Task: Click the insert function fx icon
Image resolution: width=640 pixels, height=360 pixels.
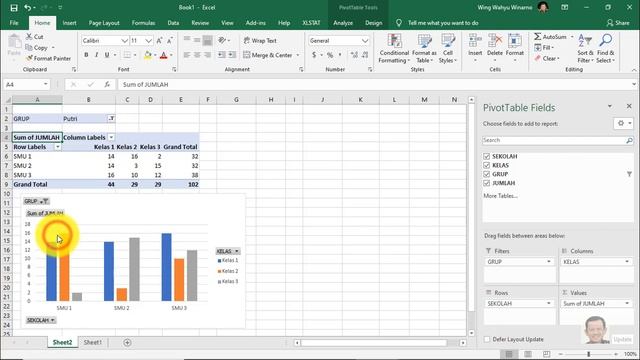Action: tap(107, 84)
